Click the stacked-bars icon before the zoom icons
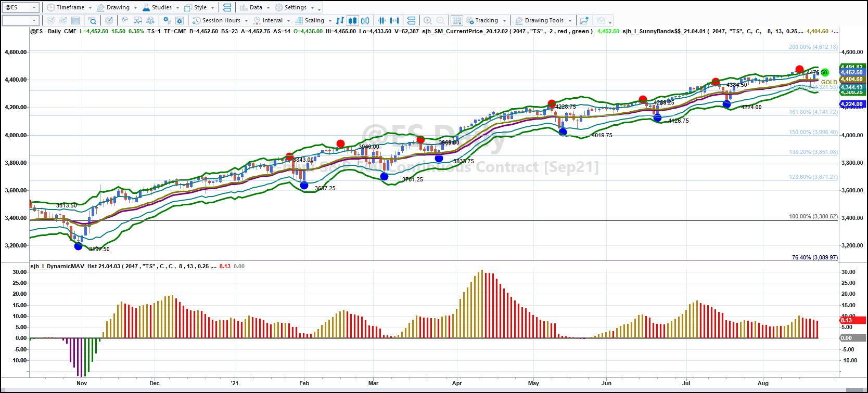868x393 pixels. pyautogui.click(x=411, y=21)
